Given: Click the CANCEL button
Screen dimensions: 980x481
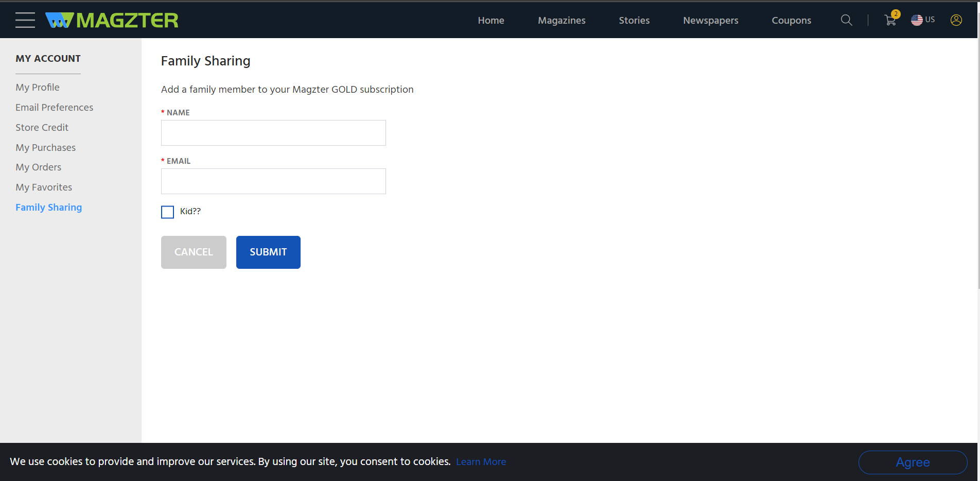Looking at the screenshot, I should (x=194, y=252).
